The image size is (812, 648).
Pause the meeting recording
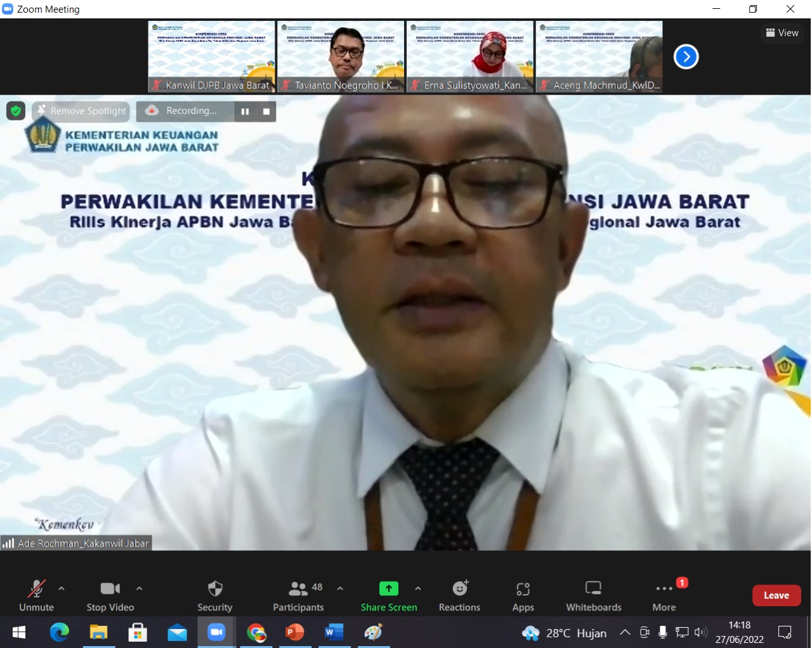pyautogui.click(x=245, y=112)
